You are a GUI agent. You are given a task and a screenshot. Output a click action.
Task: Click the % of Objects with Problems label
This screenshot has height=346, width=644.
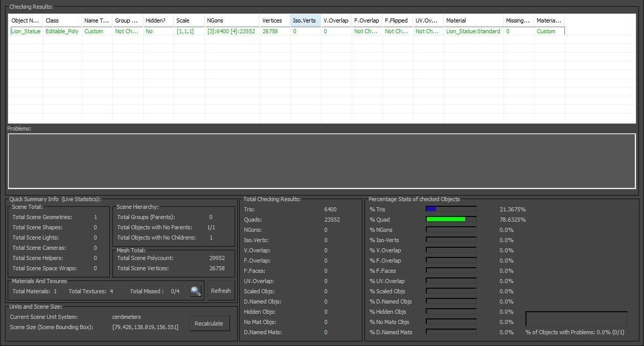point(575,332)
